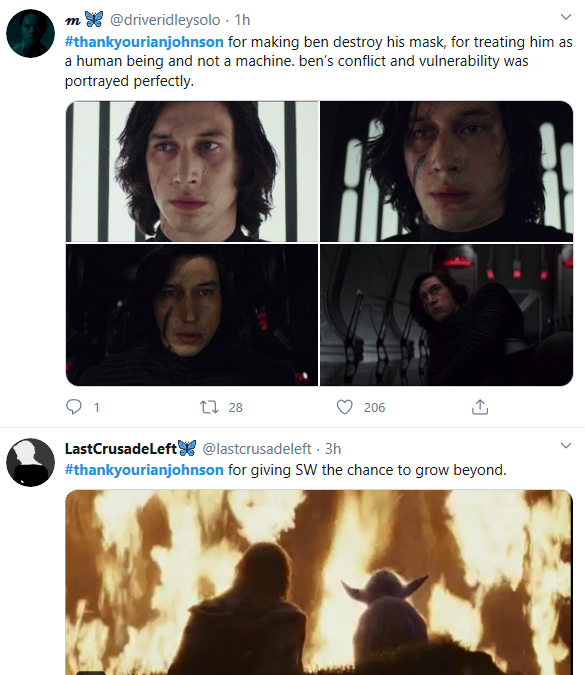
Task: Expand the LastCrusadeLeft tweet options chevron
Action: [x=566, y=445]
